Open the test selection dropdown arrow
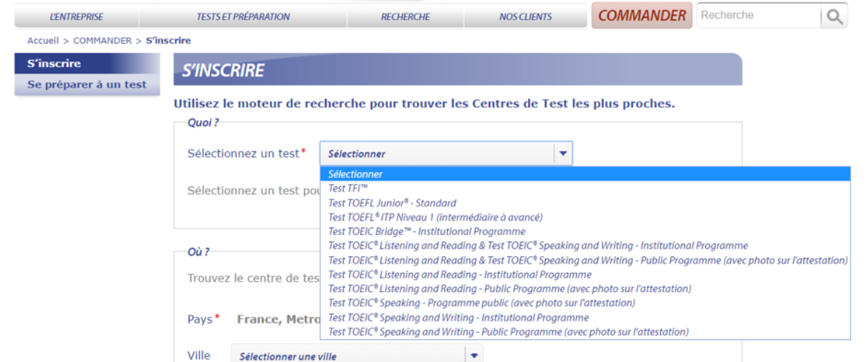This screenshot has height=362, width=868. click(x=562, y=154)
